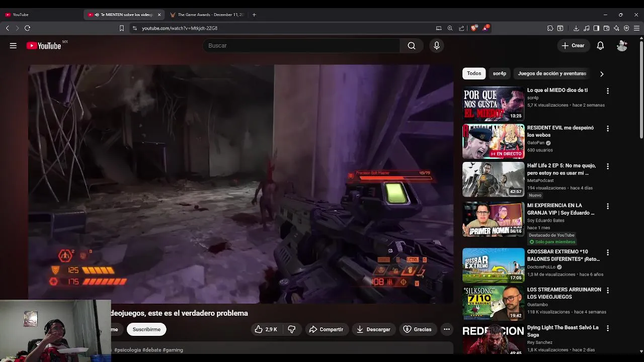644x362 pixels.
Task: Switch to the first 'YouTube' browser tab
Action: click(41, 15)
